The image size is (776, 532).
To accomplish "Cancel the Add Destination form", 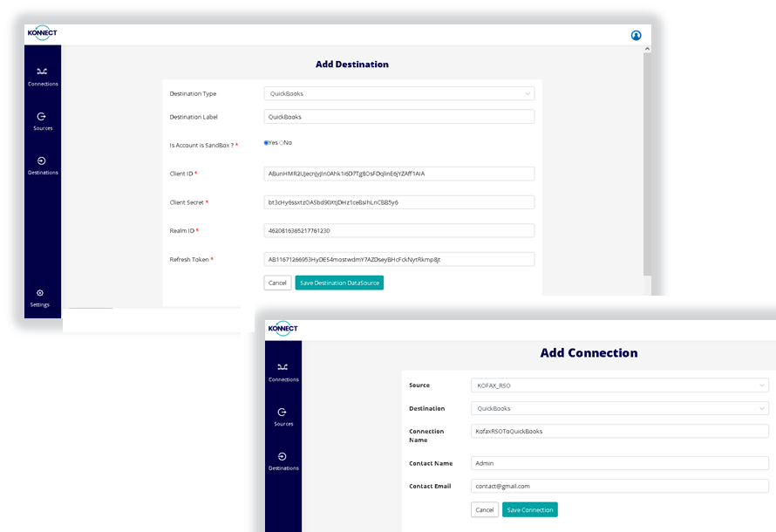I will tap(277, 283).
